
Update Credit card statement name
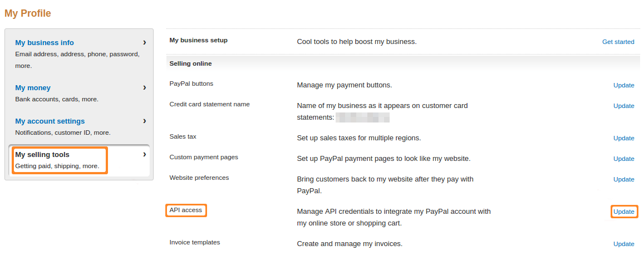(x=624, y=106)
